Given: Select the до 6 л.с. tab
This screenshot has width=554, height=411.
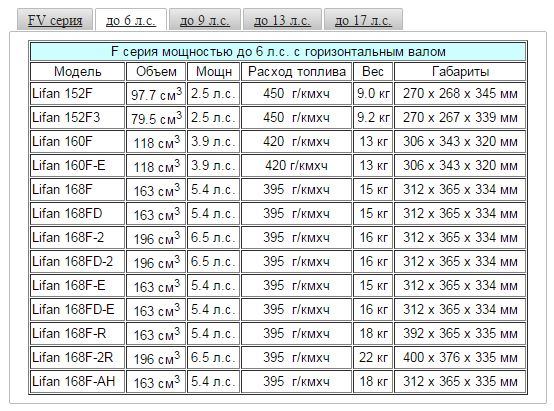Looking at the screenshot, I should (131, 20).
